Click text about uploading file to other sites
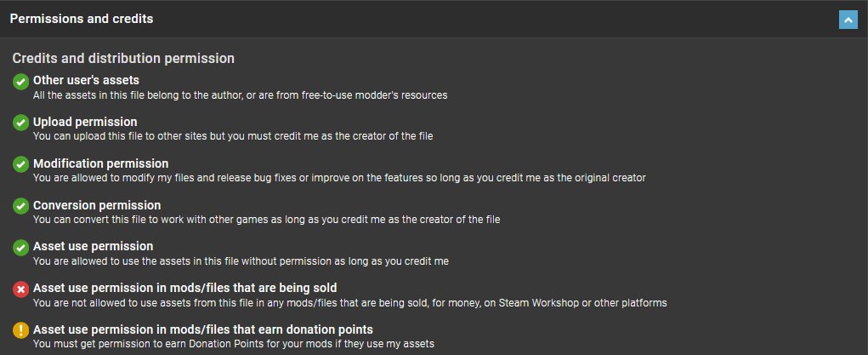The height and width of the screenshot is (355, 868). [233, 136]
